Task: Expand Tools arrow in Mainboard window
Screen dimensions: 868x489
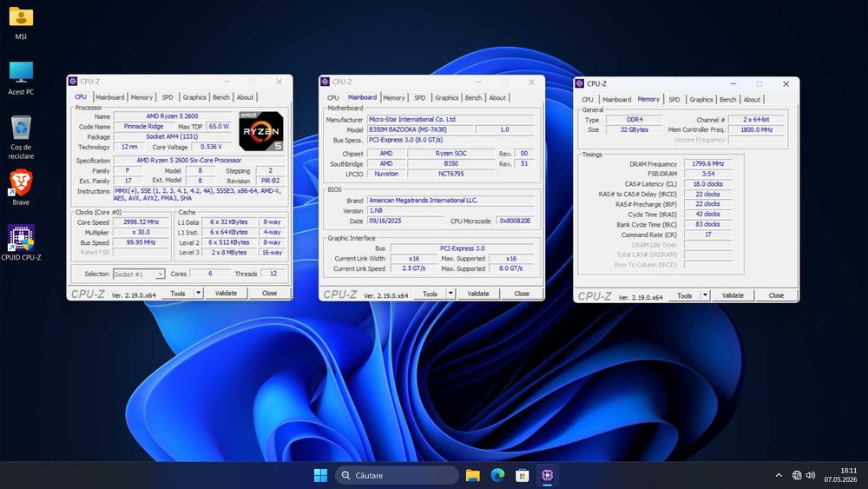Action: (450, 294)
